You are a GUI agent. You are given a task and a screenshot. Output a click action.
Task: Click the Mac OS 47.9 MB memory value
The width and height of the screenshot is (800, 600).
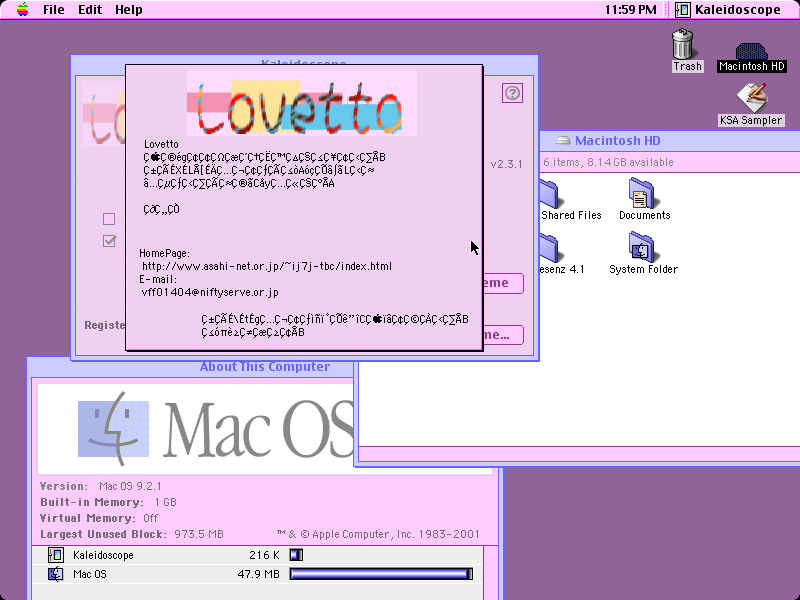tap(258, 574)
